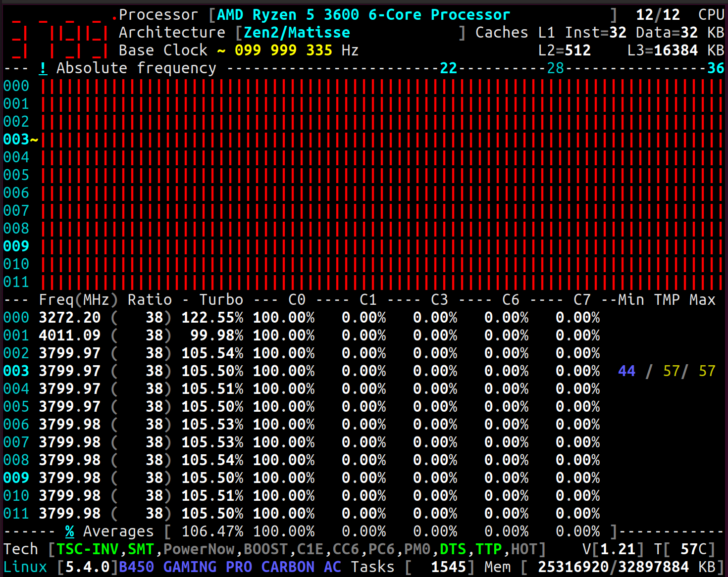Click the minimum temperature value 44

[x=626, y=371]
